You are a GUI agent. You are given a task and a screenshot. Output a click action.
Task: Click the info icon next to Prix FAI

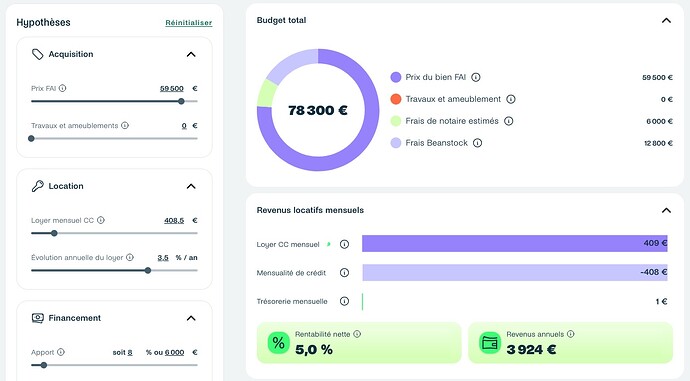[62, 88]
